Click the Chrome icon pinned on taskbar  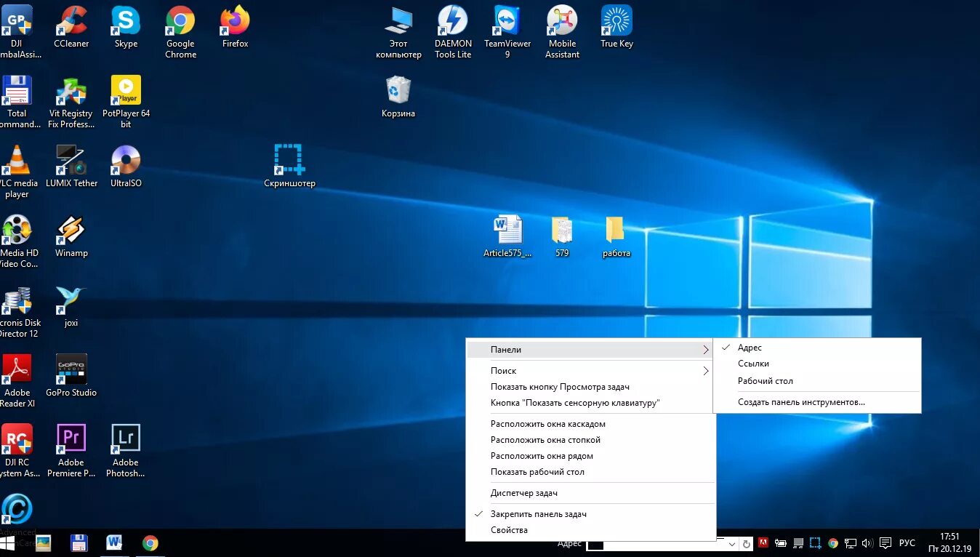click(150, 542)
